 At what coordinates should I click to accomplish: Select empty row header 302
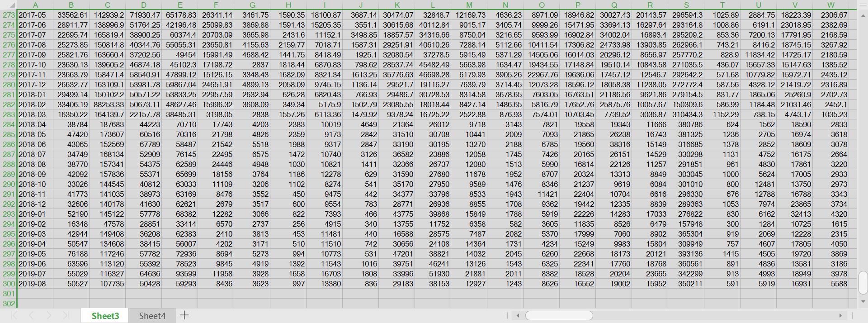click(x=9, y=304)
